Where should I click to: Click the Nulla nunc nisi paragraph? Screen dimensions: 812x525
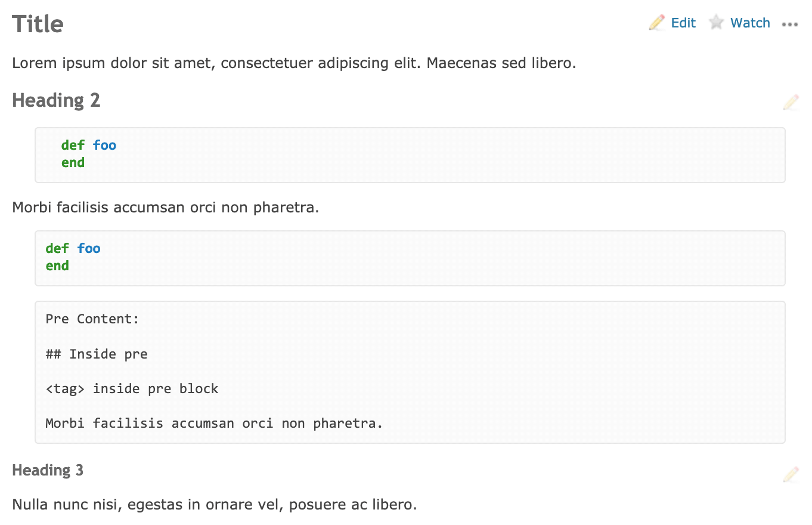click(x=215, y=505)
